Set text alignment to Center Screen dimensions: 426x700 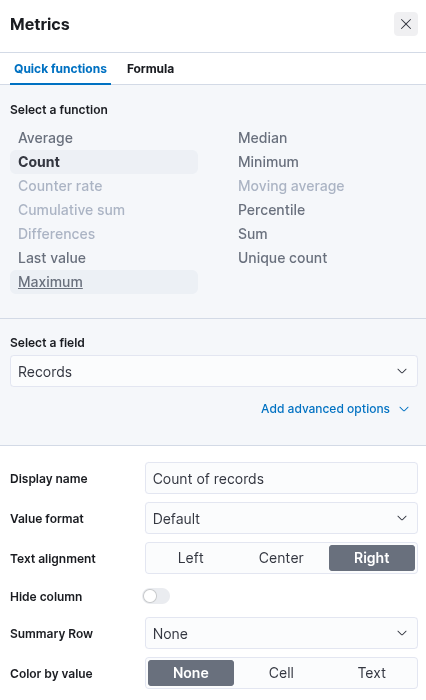281,558
